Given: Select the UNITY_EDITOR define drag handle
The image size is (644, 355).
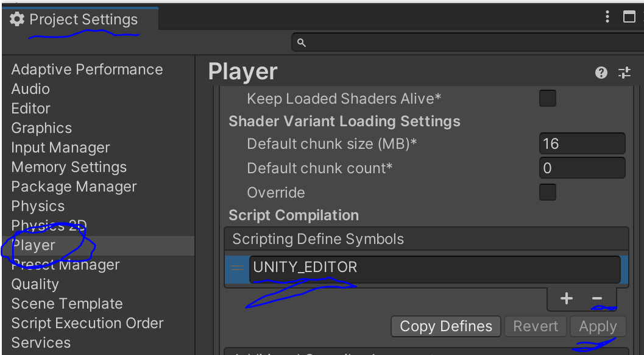Looking at the screenshot, I should pos(238,267).
